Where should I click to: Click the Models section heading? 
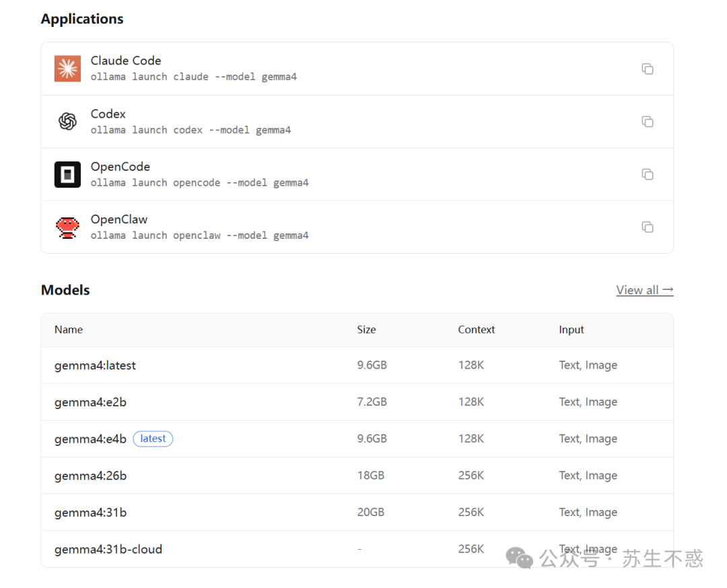pos(65,290)
